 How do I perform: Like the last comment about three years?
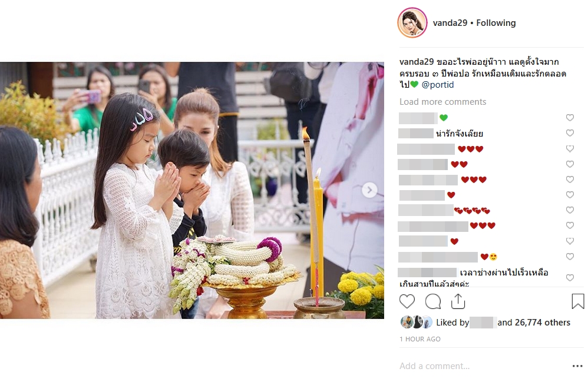pos(570,277)
